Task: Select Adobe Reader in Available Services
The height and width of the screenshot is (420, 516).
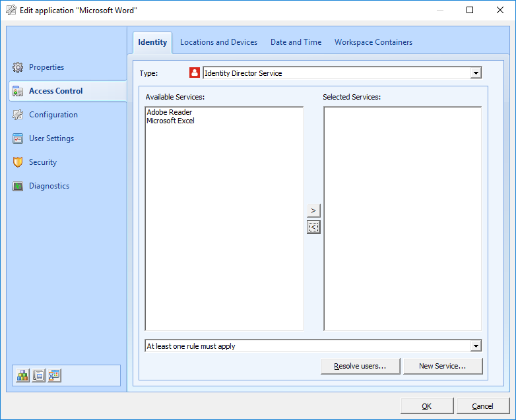Action: 170,113
